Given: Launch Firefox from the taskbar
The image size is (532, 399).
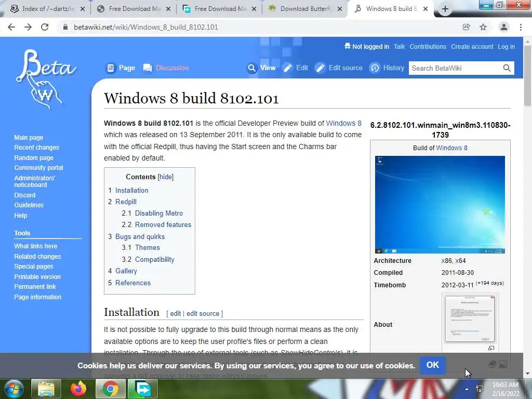Looking at the screenshot, I should [x=78, y=389].
